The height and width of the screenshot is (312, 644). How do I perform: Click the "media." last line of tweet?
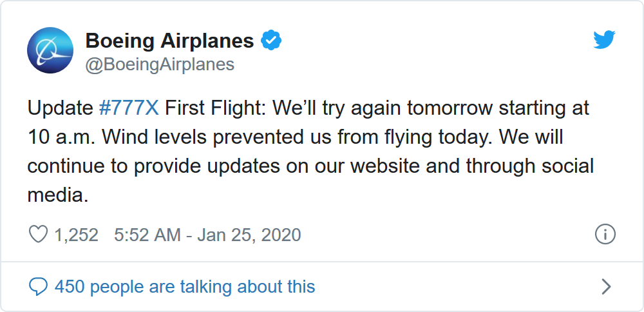pos(57,195)
